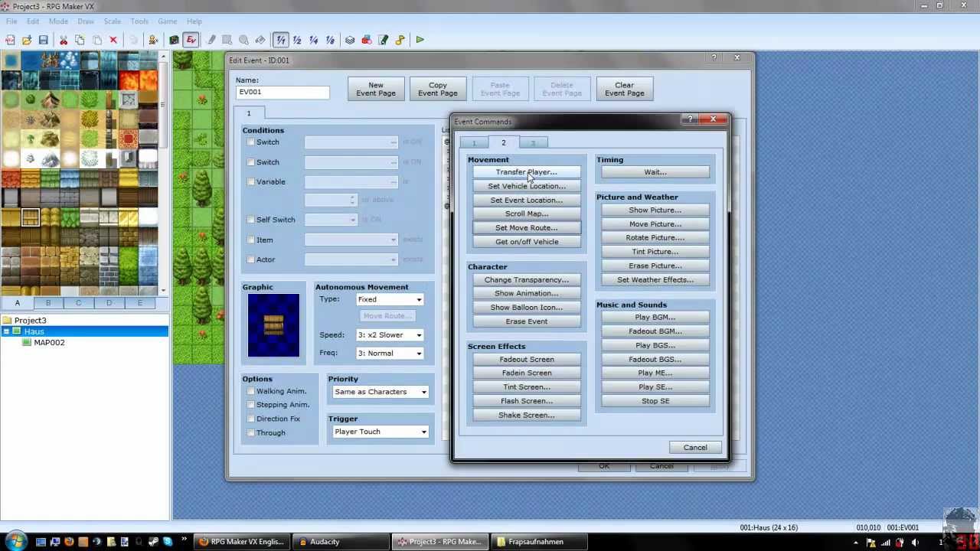The height and width of the screenshot is (551, 980).
Task: Open the Resource Manager icon
Action: [367, 40]
